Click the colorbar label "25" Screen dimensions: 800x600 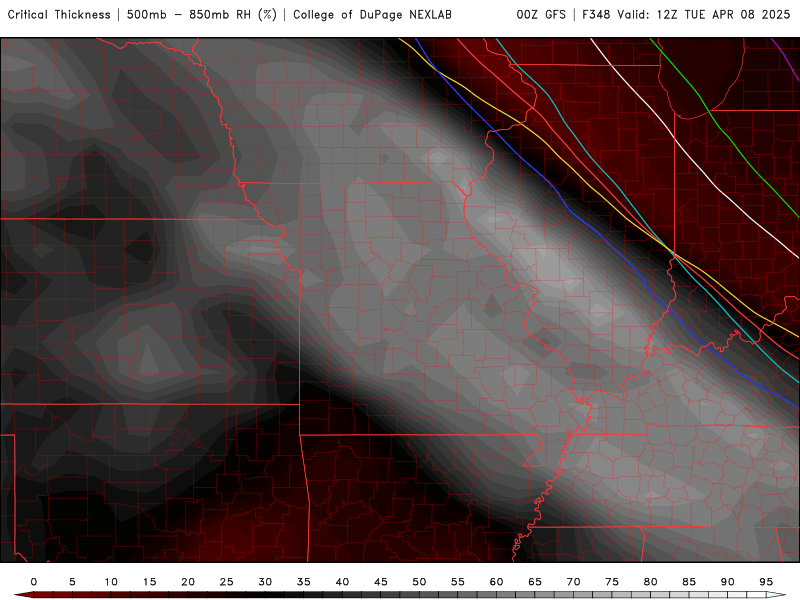click(227, 582)
